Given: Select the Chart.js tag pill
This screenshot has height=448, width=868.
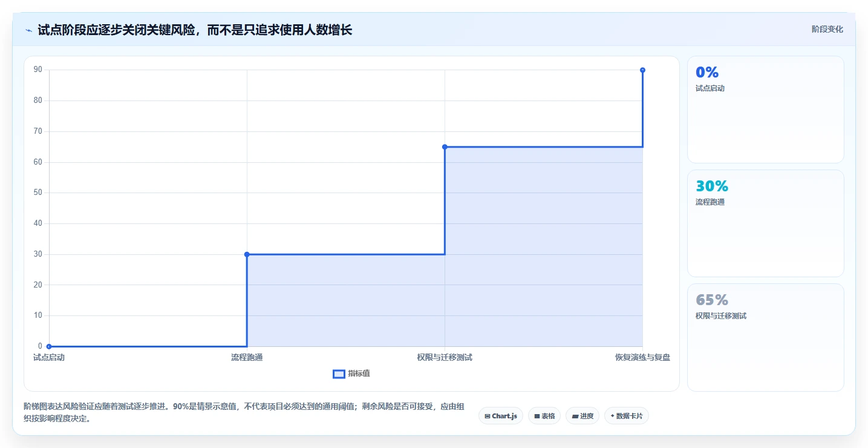Looking at the screenshot, I should point(501,416).
